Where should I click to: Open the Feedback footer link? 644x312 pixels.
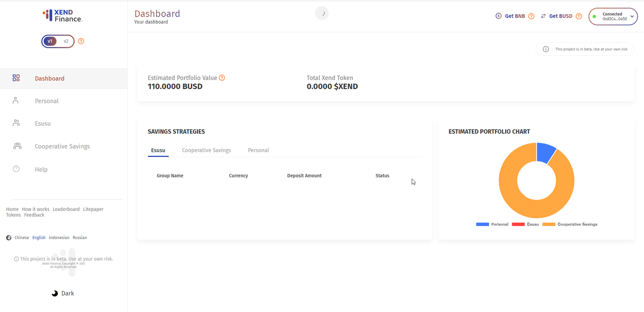[x=34, y=215]
